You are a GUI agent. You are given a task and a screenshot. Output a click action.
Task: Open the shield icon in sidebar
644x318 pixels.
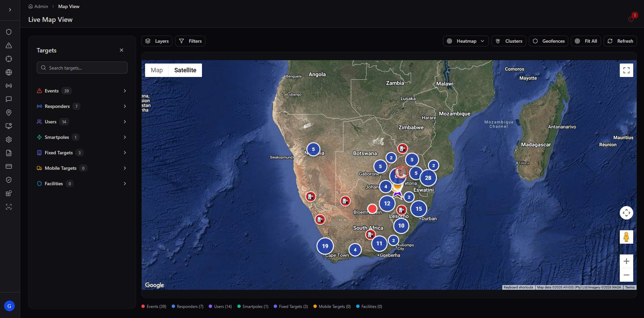[x=9, y=32]
